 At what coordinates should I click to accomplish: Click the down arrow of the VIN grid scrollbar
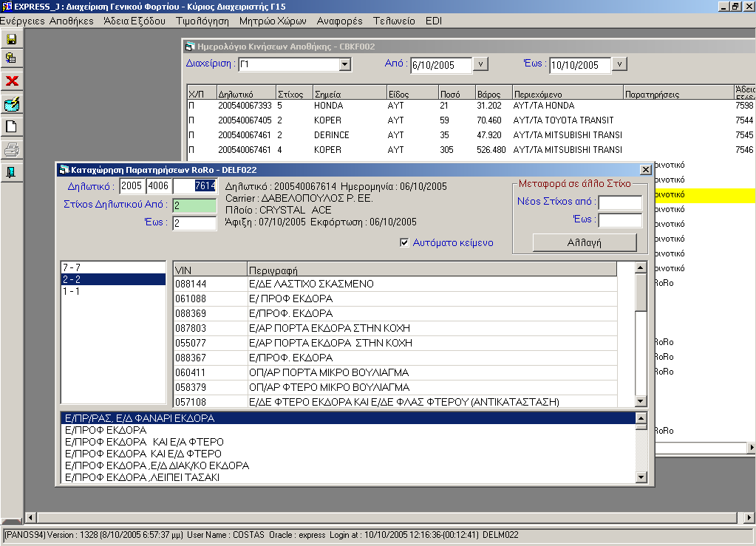(640, 401)
